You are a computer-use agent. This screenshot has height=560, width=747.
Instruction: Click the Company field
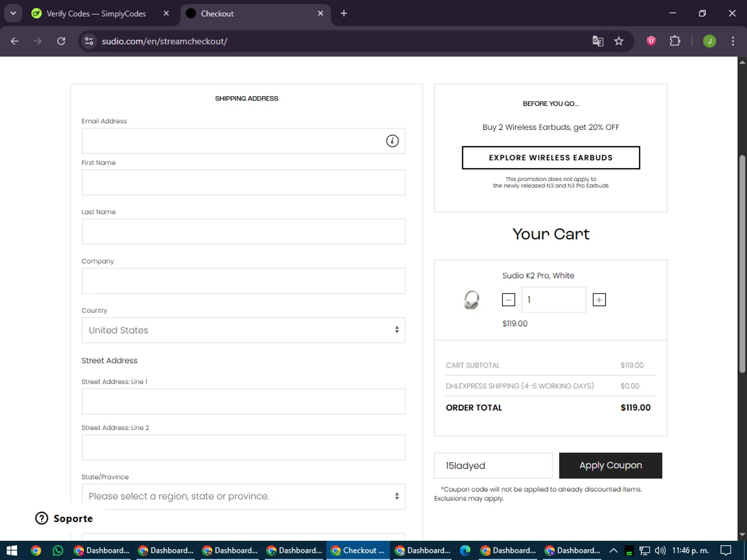click(x=244, y=281)
